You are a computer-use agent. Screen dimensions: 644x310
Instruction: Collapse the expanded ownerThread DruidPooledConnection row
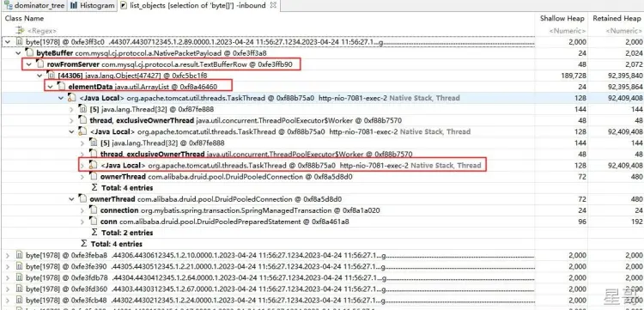point(72,199)
